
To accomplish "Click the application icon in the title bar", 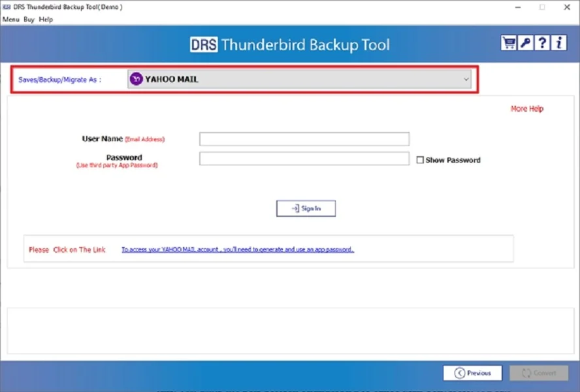I will click(7, 7).
